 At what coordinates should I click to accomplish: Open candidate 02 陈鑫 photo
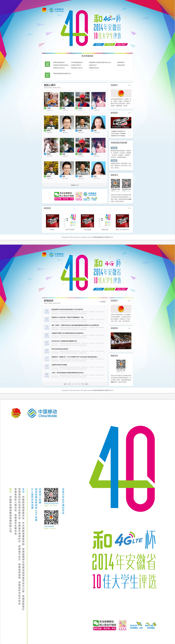(x=67, y=100)
